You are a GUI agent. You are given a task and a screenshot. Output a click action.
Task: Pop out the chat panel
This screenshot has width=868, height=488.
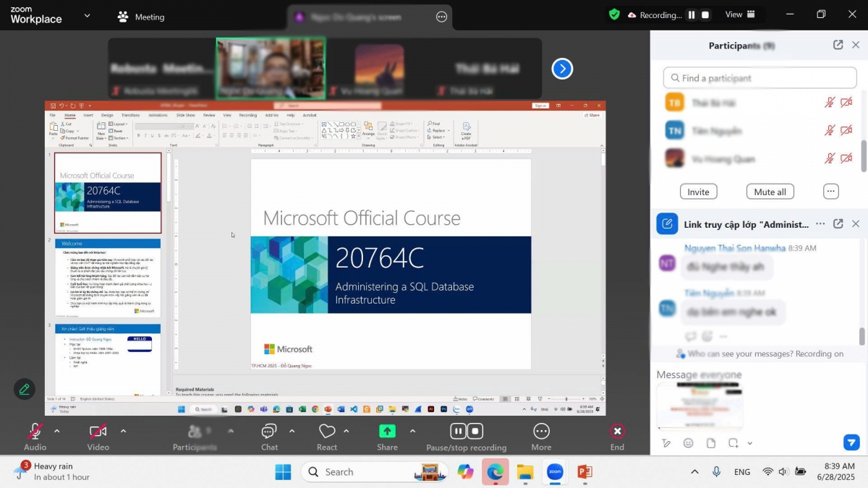pos(838,224)
